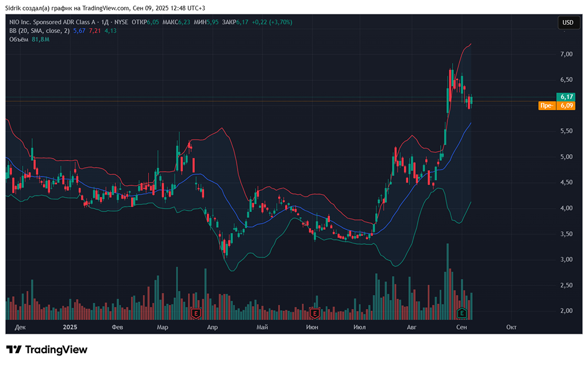Screen dimensions: 588x365
Task: Click the green earnings E marker at September
Action: point(462,313)
